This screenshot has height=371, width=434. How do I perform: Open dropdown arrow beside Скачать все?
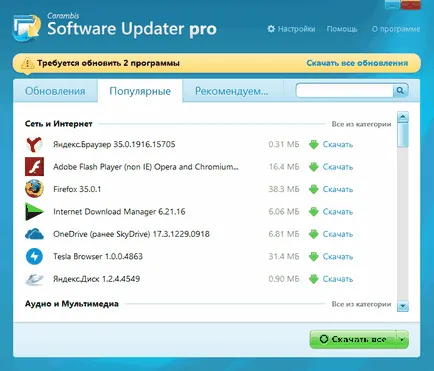click(402, 339)
